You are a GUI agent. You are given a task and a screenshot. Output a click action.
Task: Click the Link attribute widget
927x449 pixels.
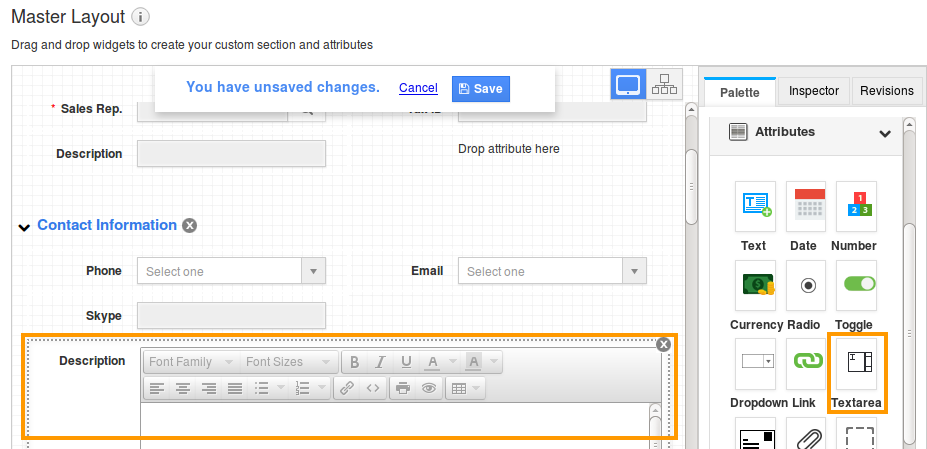click(805, 364)
